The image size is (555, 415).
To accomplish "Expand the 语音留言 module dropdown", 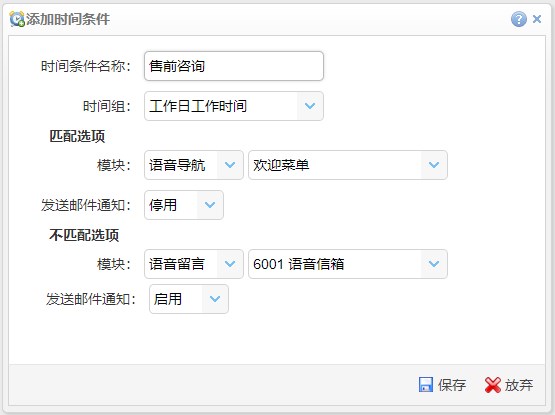I will click(230, 264).
